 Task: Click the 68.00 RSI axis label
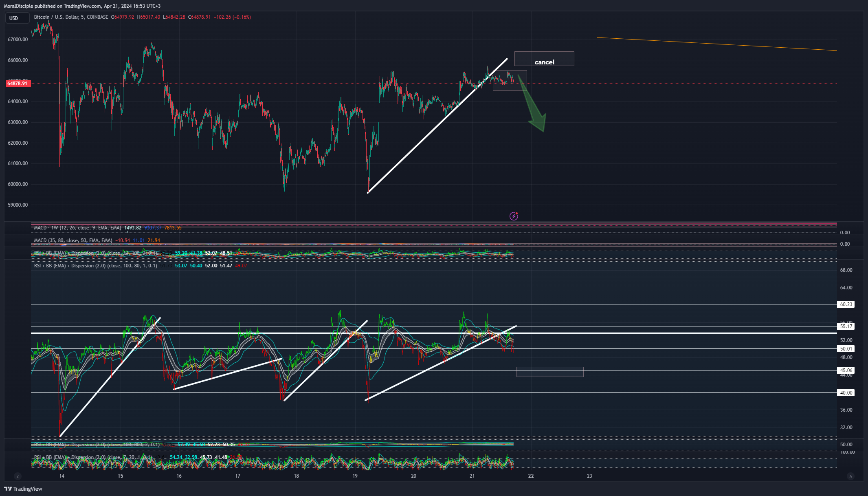(x=846, y=270)
